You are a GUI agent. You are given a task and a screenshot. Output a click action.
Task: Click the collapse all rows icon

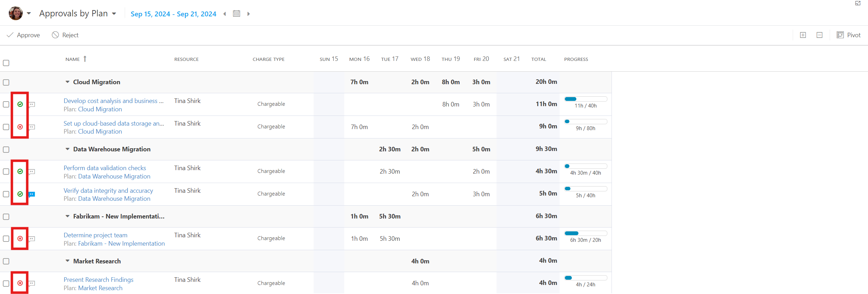click(x=820, y=35)
